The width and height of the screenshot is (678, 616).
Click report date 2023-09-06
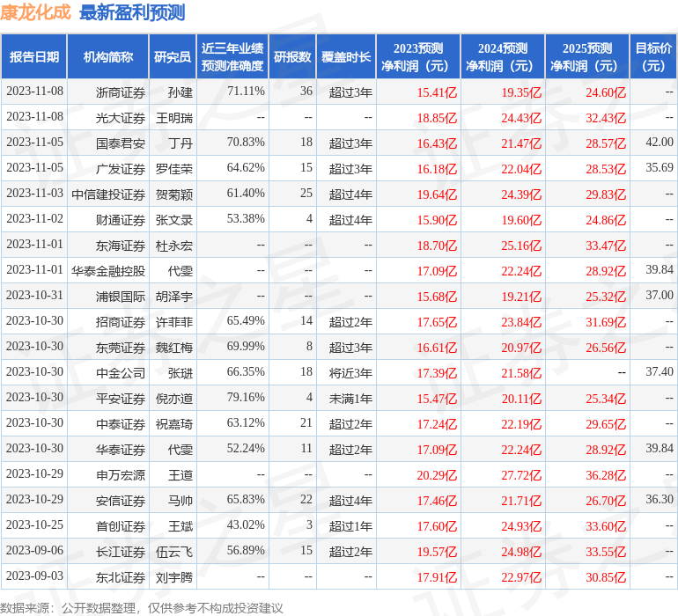coord(34,550)
